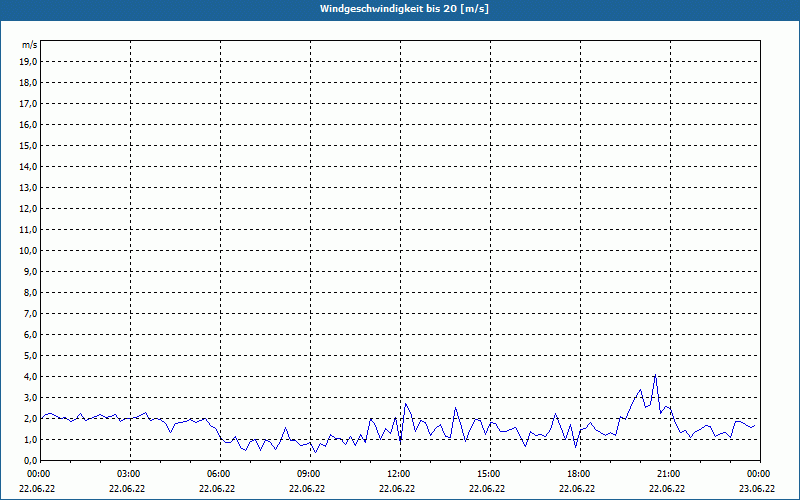The height and width of the screenshot is (500, 800).
Task: Click the '03:00' time label
Action: tap(130, 474)
